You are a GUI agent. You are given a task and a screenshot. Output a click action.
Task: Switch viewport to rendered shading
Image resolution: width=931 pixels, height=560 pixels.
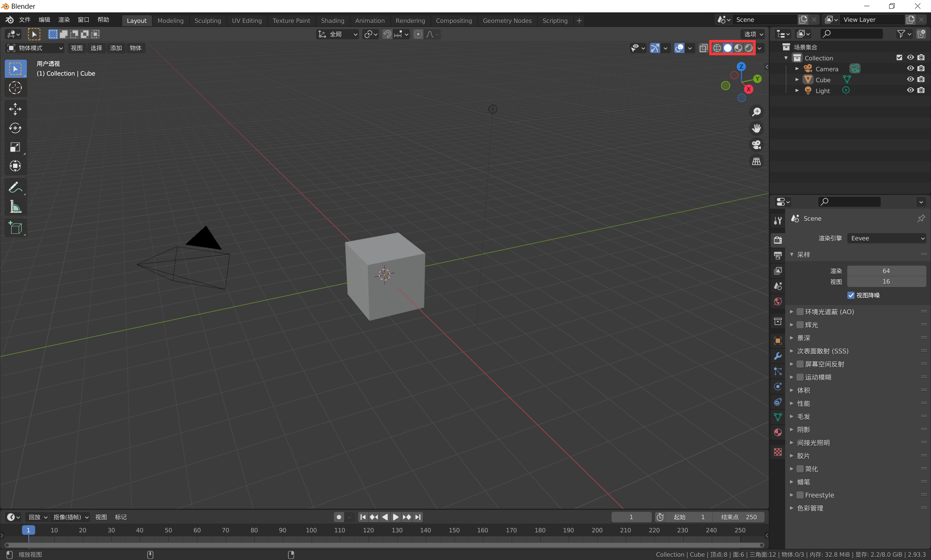[x=749, y=48]
